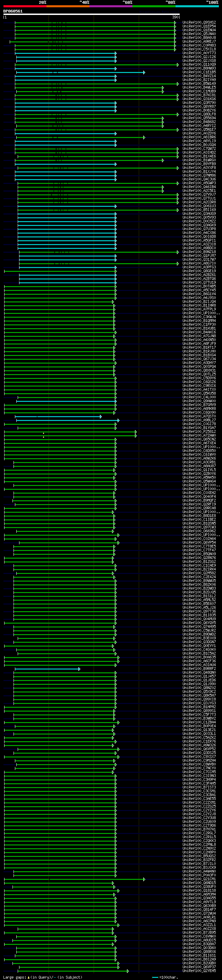Click the Large gaps legend text
The image size is (222, 980).
15,977
